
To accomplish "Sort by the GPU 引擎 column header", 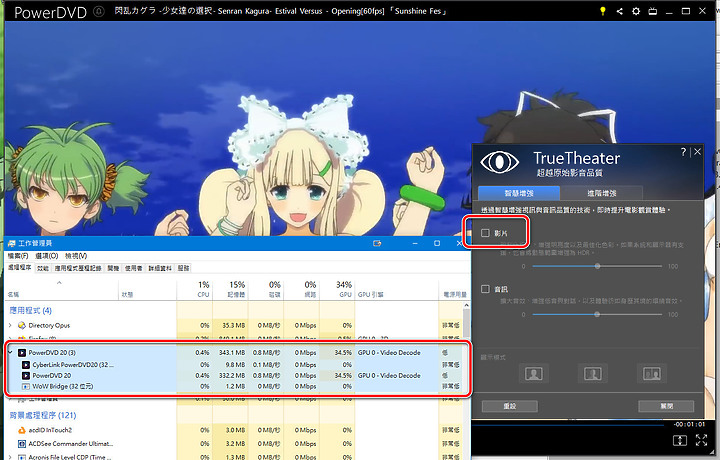I will (397, 289).
